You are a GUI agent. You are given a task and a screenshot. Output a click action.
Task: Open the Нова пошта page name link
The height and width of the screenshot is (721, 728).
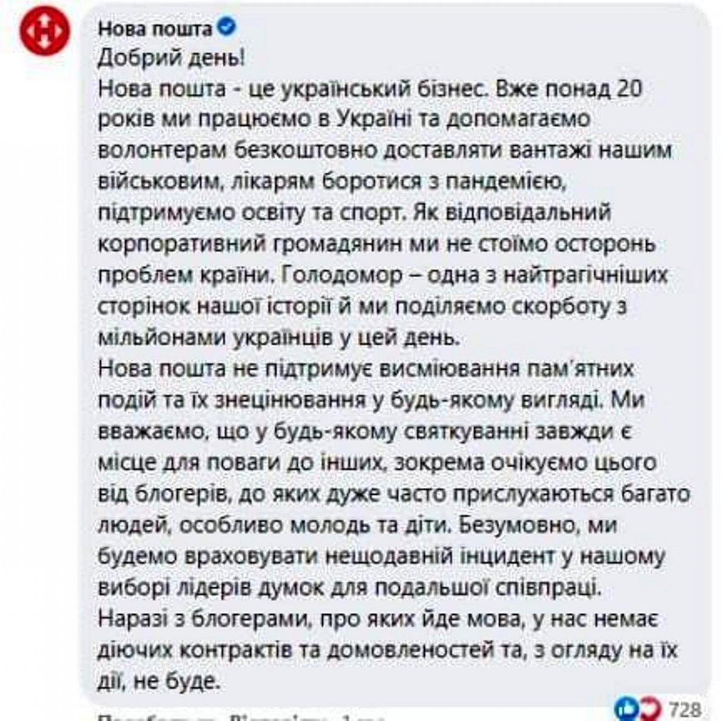pyautogui.click(x=155, y=28)
